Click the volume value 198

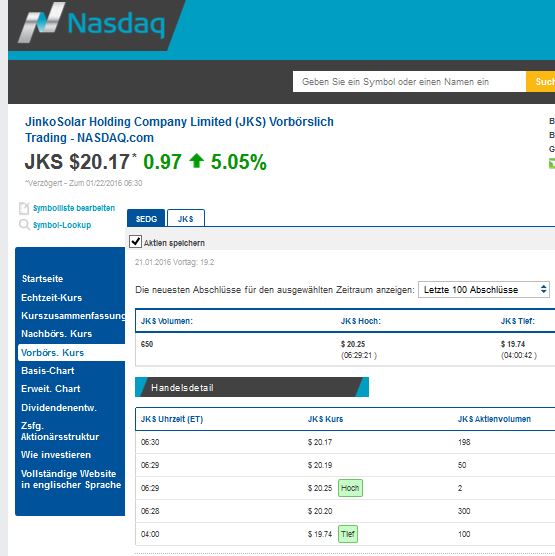[464, 442]
